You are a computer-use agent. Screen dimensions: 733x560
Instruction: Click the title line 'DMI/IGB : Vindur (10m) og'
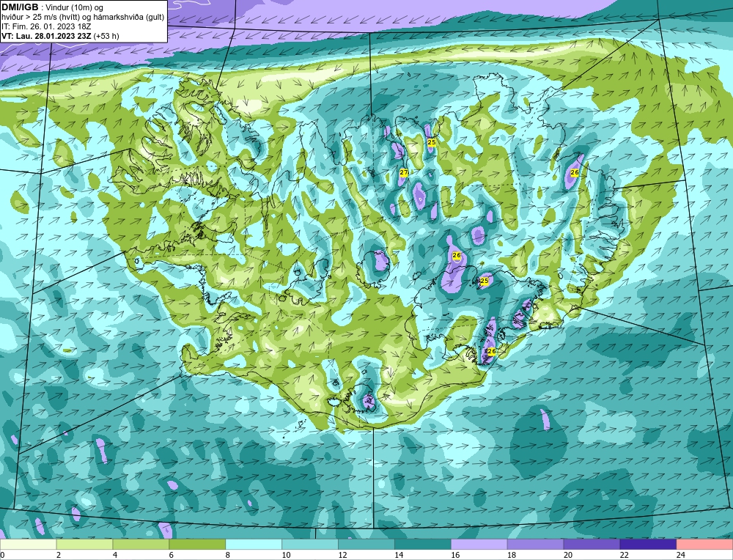tap(53, 7)
